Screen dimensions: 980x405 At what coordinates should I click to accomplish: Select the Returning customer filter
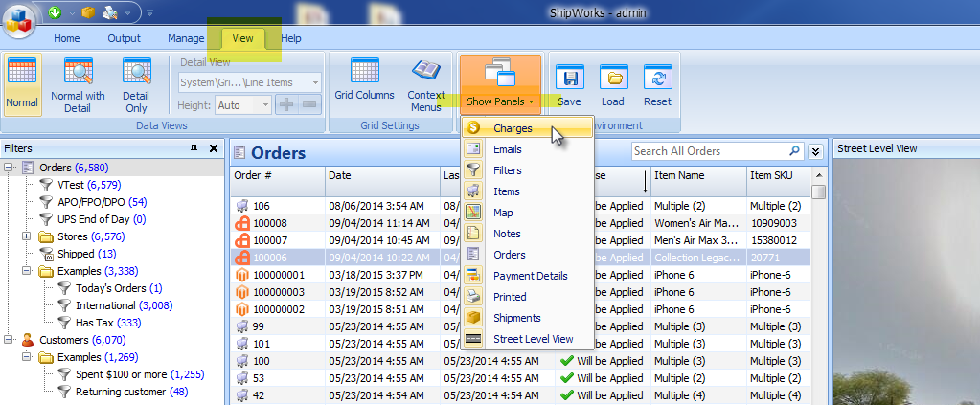(x=123, y=392)
